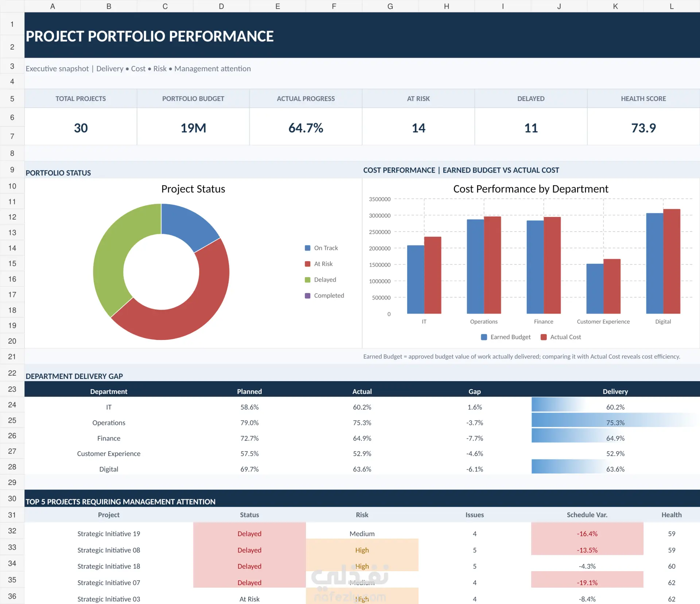Click the On Track legend color swatch
This screenshot has height=604, width=700.
(307, 248)
